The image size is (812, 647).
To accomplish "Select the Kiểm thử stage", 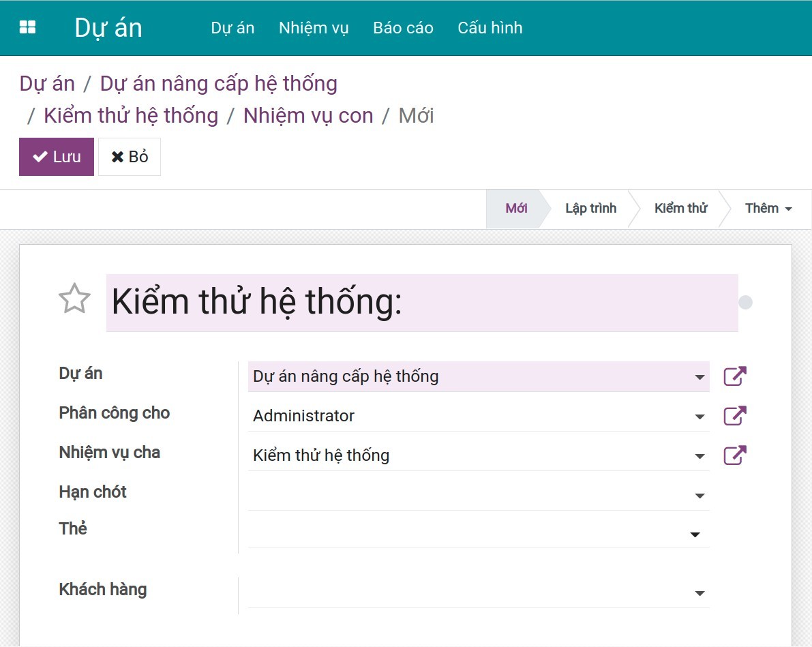I will [680, 208].
